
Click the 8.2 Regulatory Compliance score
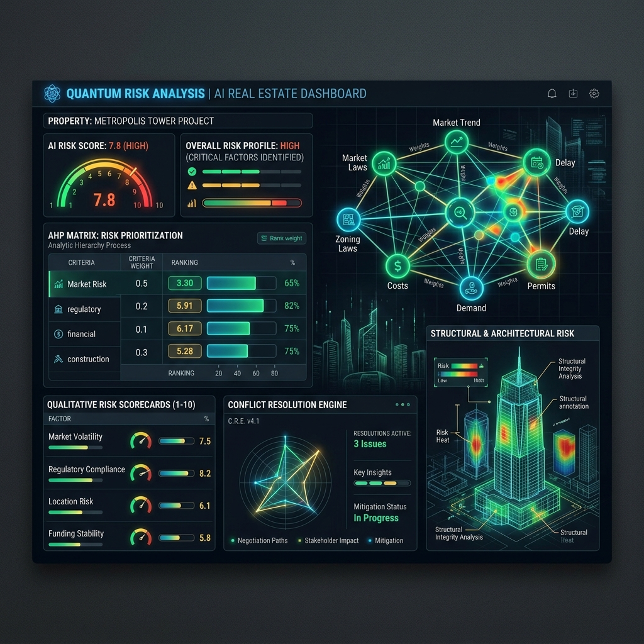click(x=205, y=473)
